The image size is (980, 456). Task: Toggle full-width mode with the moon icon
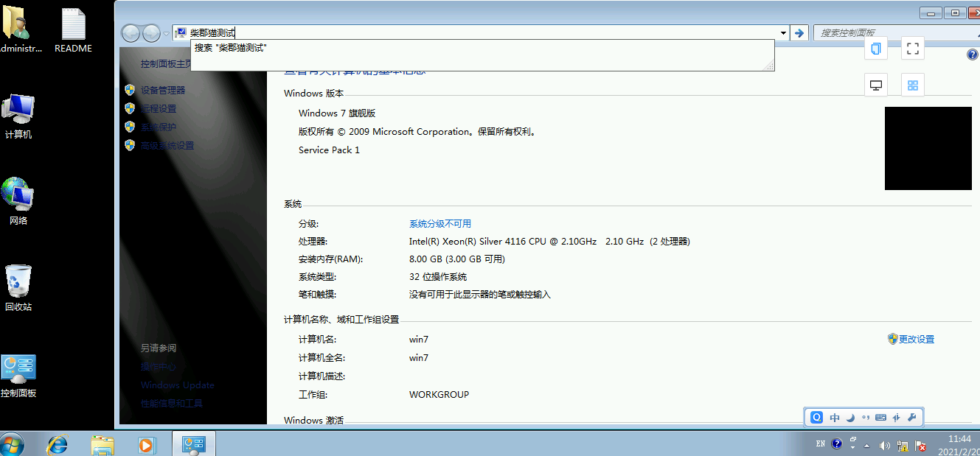[x=849, y=417]
